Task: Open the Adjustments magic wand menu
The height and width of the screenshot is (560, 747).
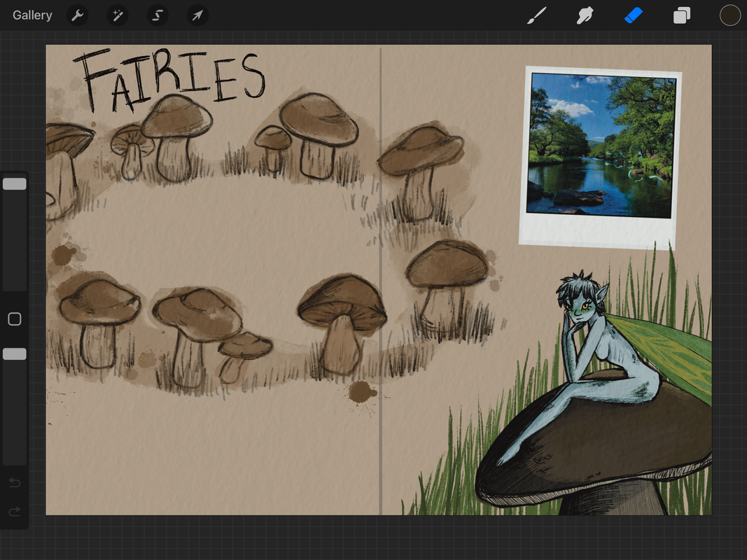Action: point(117,15)
